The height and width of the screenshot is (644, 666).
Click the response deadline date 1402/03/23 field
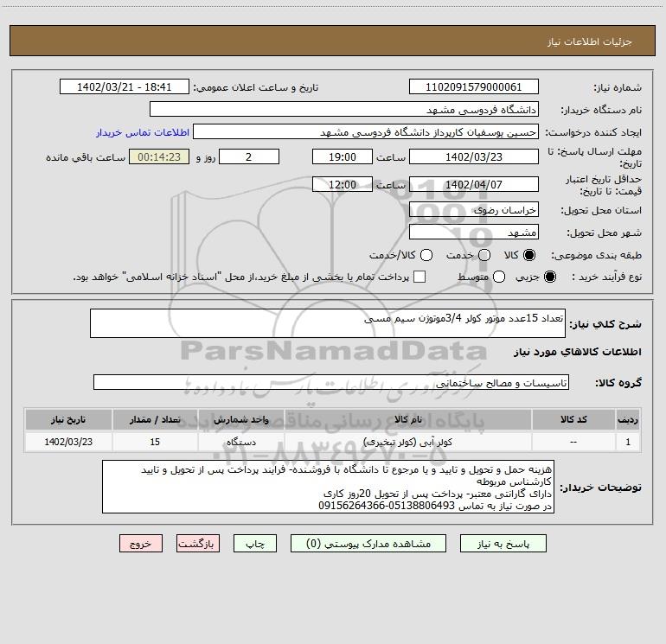pos(474,156)
